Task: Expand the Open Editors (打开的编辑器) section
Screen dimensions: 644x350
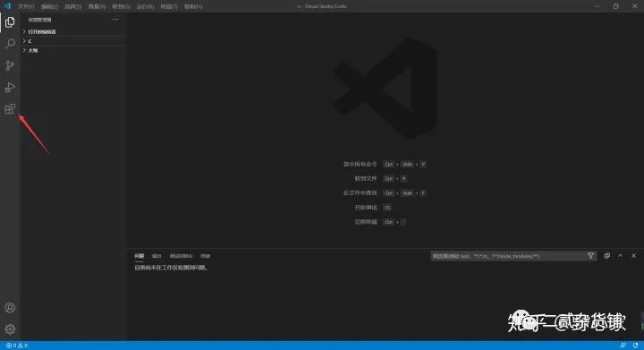Action: (73, 31)
